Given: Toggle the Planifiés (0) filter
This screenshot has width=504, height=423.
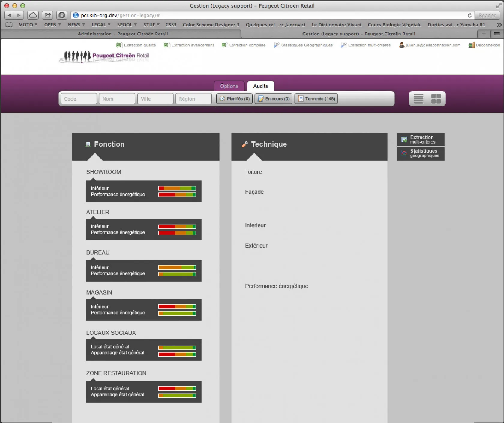Looking at the screenshot, I should (235, 99).
